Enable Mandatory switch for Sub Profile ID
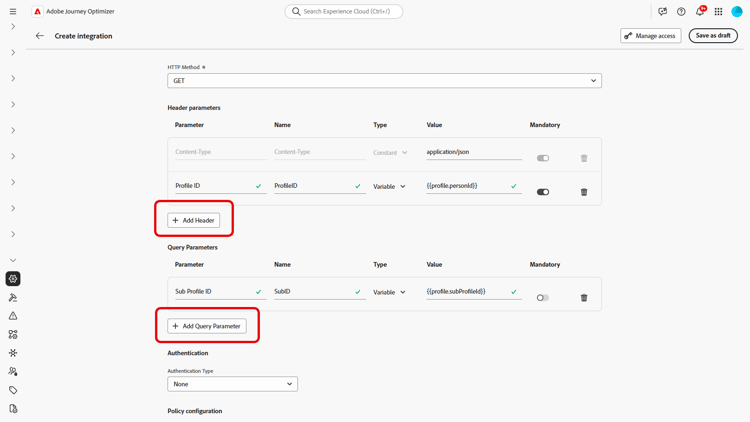750x422 pixels. click(543, 298)
